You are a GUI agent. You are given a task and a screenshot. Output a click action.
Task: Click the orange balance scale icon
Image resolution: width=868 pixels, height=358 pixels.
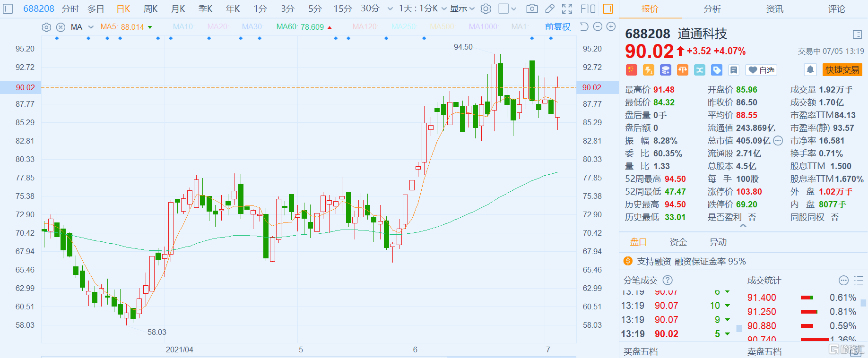683,70
